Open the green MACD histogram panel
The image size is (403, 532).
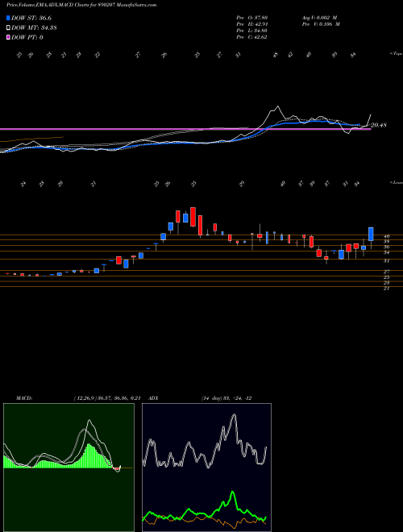(69, 468)
